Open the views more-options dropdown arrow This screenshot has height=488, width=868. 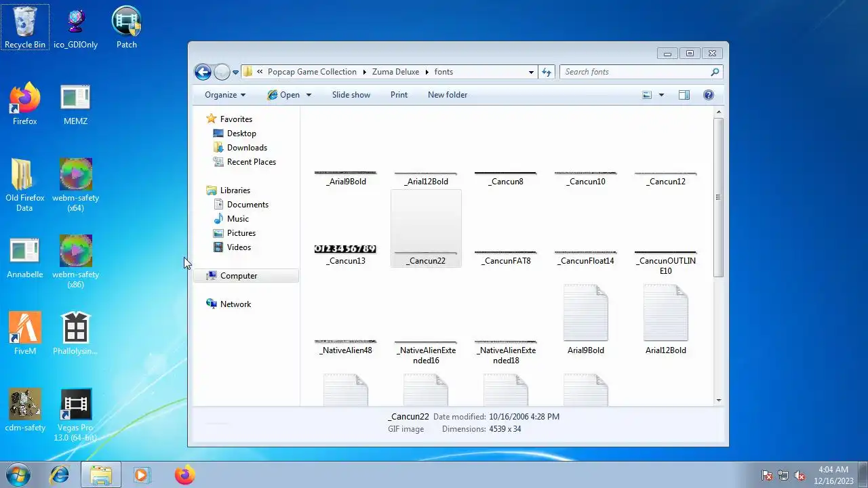coord(661,95)
